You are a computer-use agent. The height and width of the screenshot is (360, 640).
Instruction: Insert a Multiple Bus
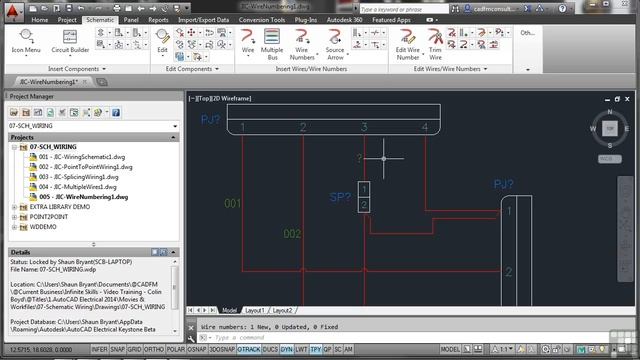pyautogui.click(x=272, y=44)
